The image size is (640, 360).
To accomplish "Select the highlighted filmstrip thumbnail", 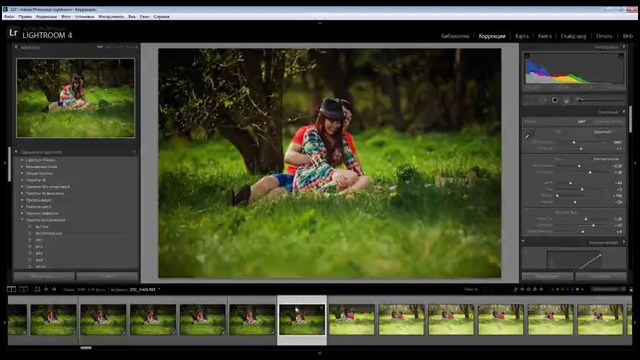I will 302,320.
